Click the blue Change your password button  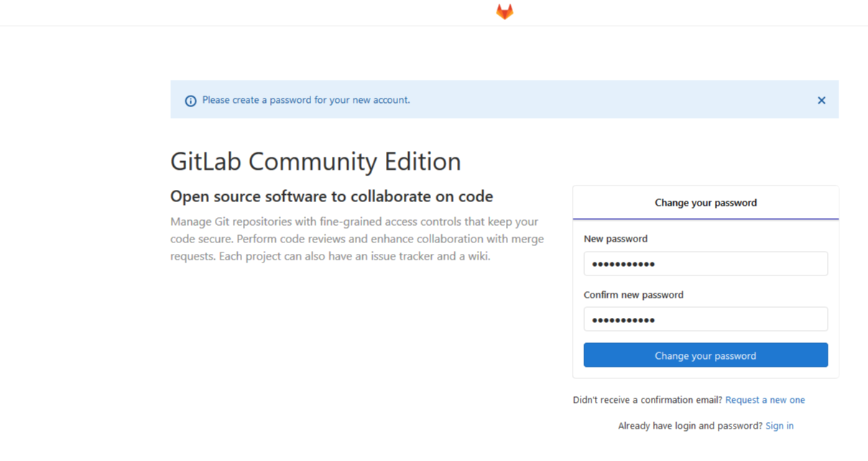[x=706, y=355]
